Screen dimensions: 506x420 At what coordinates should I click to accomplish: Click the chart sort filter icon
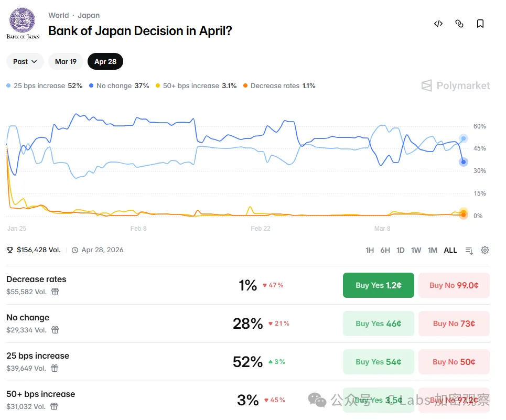coord(469,251)
